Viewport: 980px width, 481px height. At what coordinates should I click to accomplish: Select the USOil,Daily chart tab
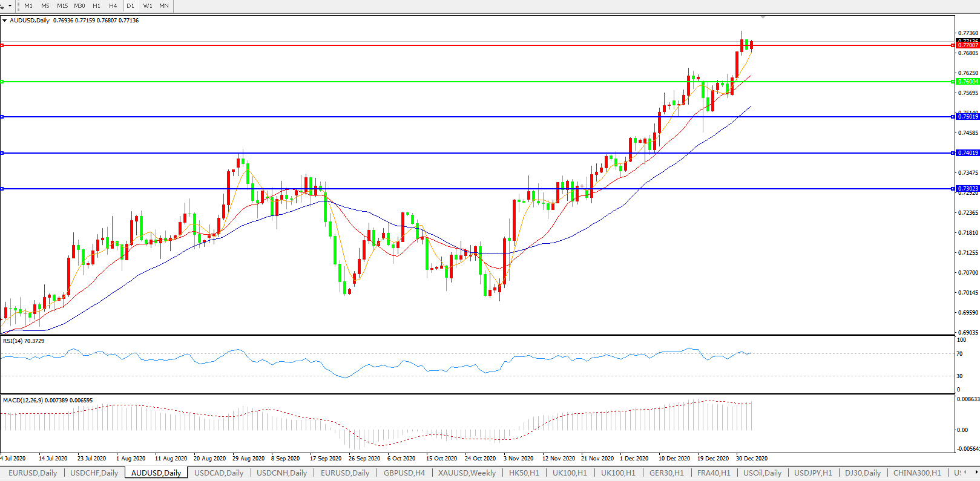click(x=762, y=473)
